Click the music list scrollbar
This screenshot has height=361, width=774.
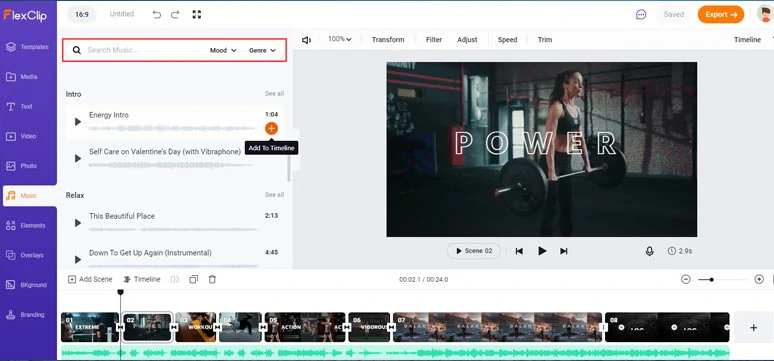coord(289,168)
